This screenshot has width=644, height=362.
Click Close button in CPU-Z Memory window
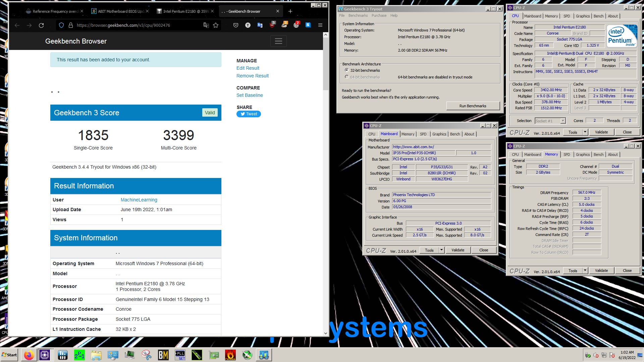pyautogui.click(x=627, y=270)
